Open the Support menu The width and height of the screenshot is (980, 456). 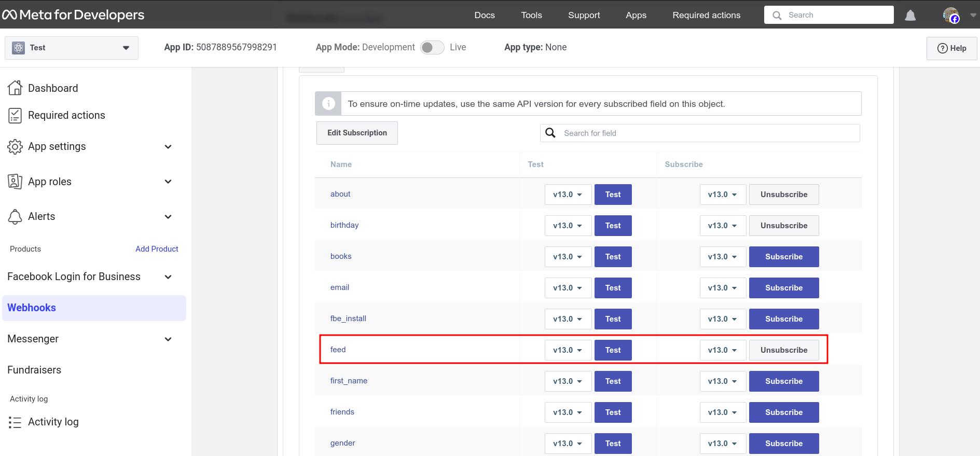coord(584,15)
